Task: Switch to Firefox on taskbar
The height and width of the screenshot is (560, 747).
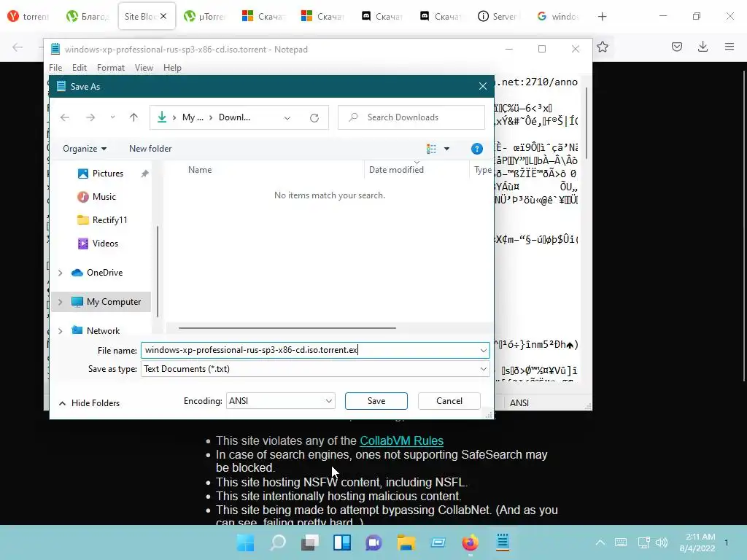Action: point(471,542)
